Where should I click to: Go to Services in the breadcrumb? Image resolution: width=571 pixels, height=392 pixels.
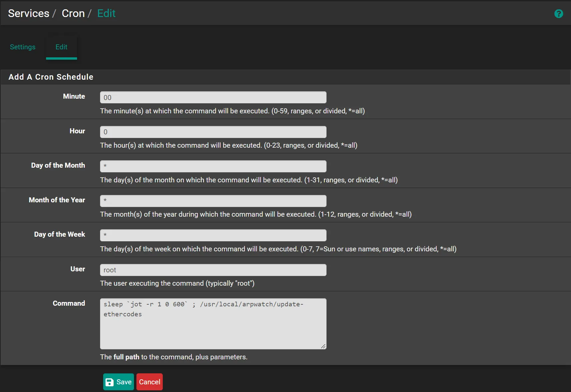pyautogui.click(x=29, y=13)
